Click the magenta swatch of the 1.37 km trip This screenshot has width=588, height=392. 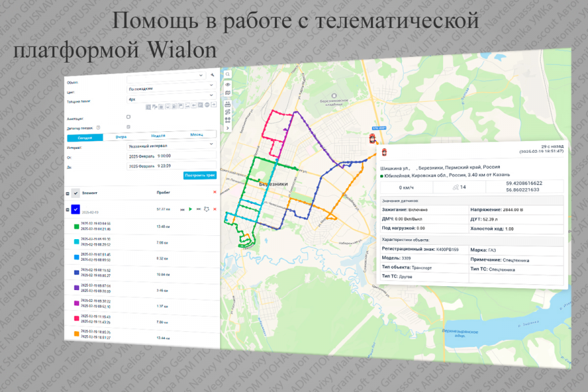point(76,303)
